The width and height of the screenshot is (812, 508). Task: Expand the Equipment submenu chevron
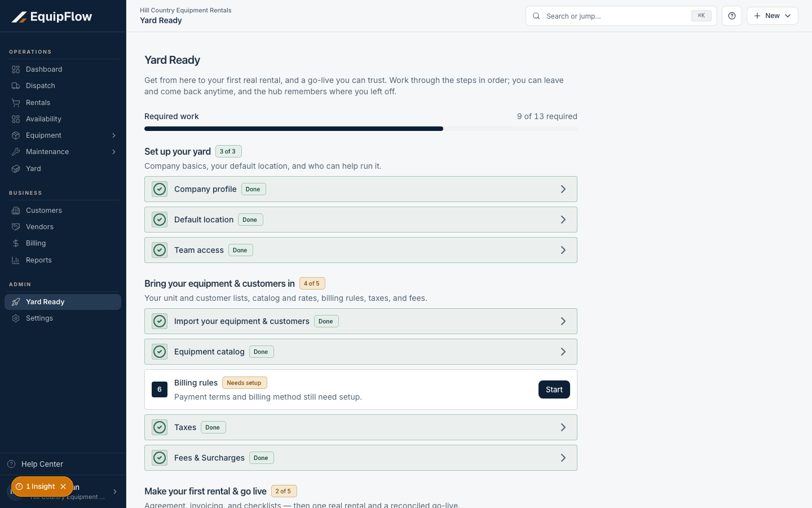114,135
